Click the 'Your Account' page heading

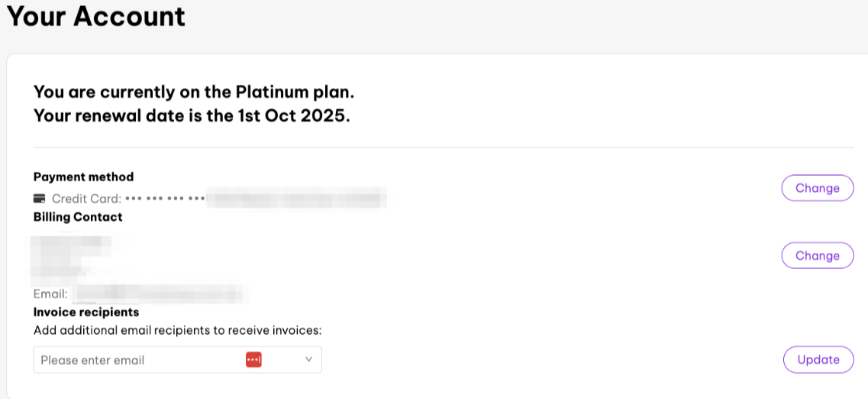tap(96, 16)
